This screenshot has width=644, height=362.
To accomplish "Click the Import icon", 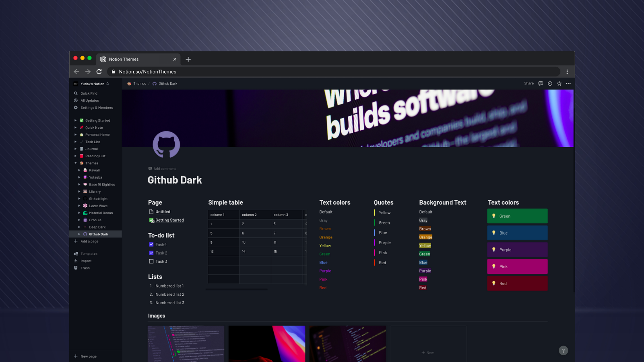I will pyautogui.click(x=76, y=261).
